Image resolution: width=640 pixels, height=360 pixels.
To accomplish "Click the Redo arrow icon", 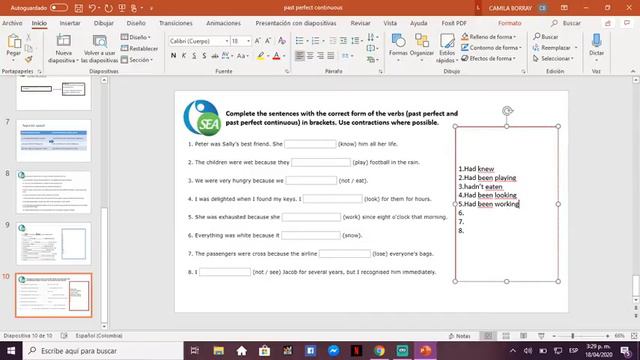I will click(108, 8).
